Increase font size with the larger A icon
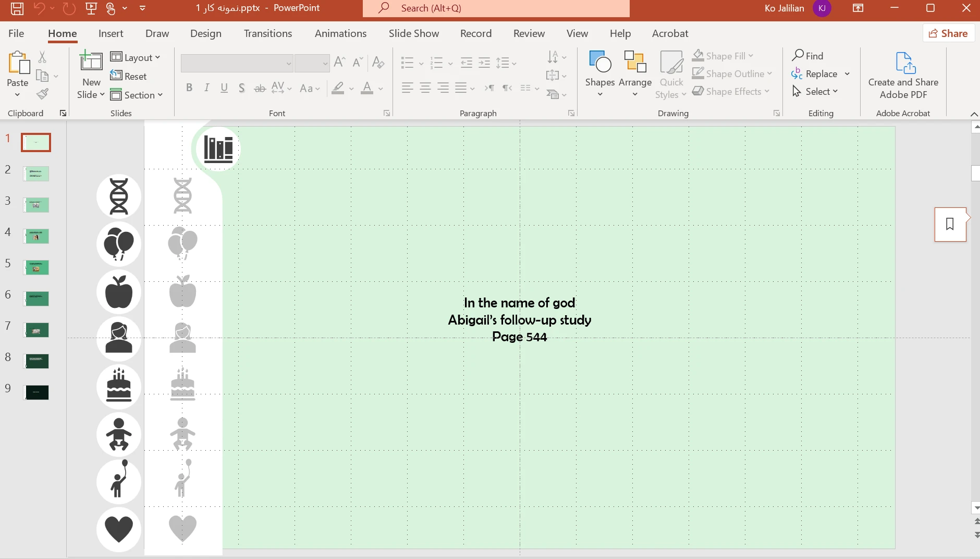 point(339,63)
